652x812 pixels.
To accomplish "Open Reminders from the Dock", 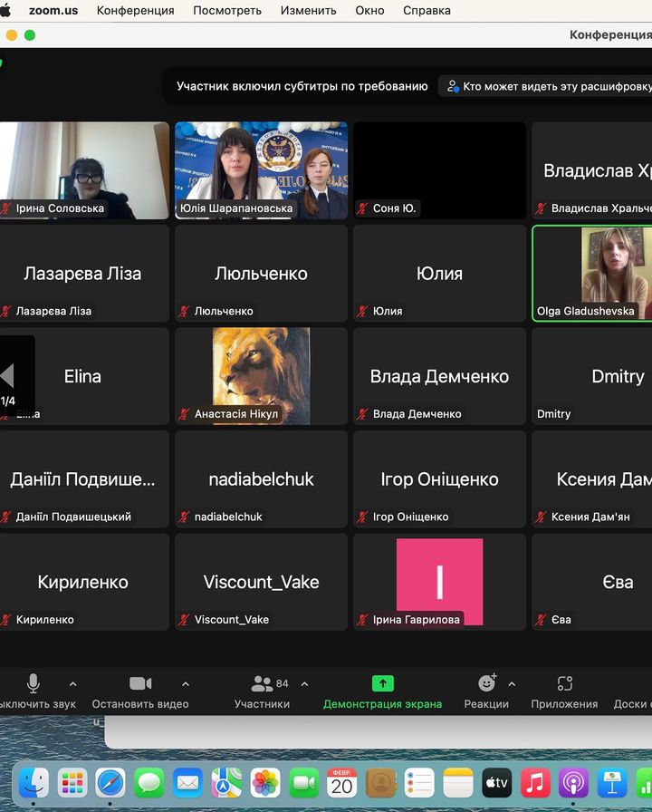I will point(419,782).
